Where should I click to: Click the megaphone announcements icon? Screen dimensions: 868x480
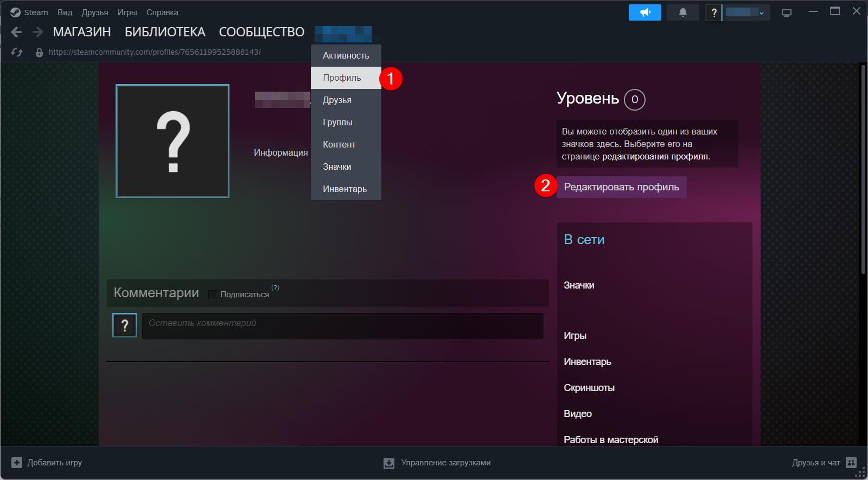pos(644,12)
